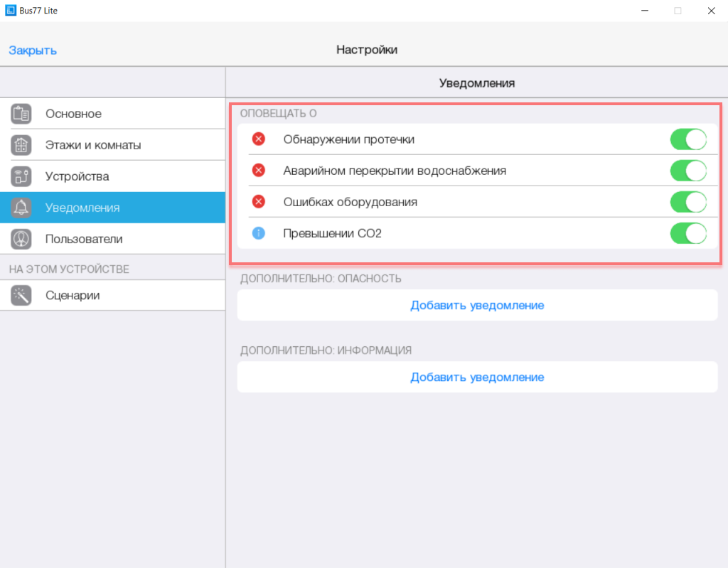
Task: Toggle off Аварийном перекрытии водоснабжения alerts
Action: (x=687, y=171)
